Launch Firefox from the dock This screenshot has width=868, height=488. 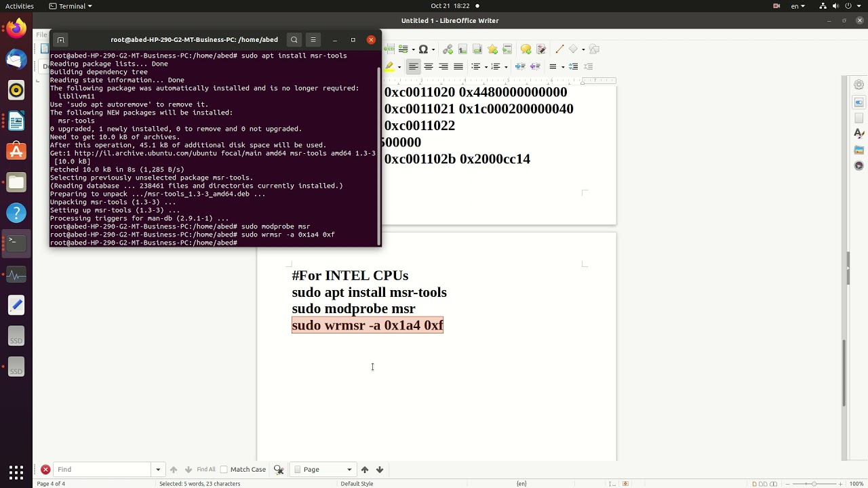click(x=16, y=28)
